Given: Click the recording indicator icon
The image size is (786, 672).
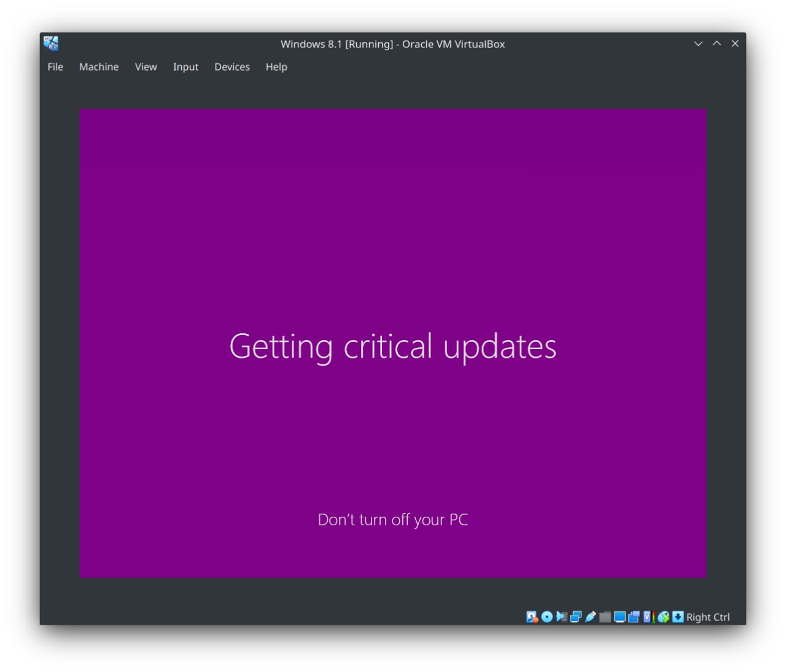Looking at the screenshot, I should [634, 617].
